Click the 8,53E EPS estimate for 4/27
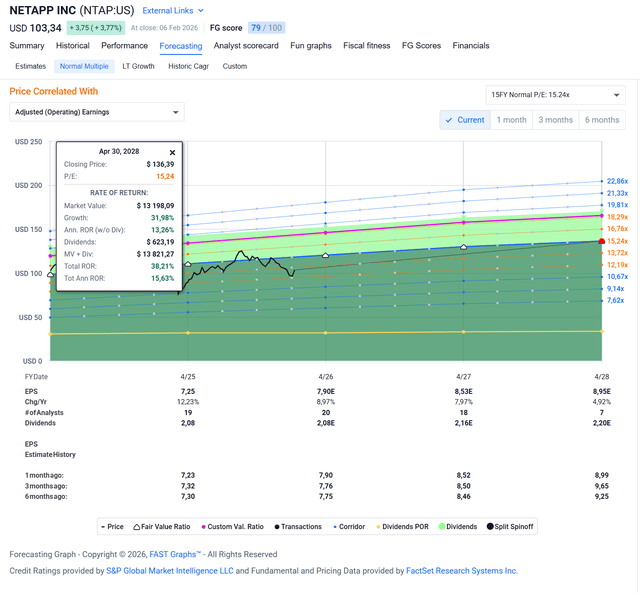The height and width of the screenshot is (593, 640). 463,391
